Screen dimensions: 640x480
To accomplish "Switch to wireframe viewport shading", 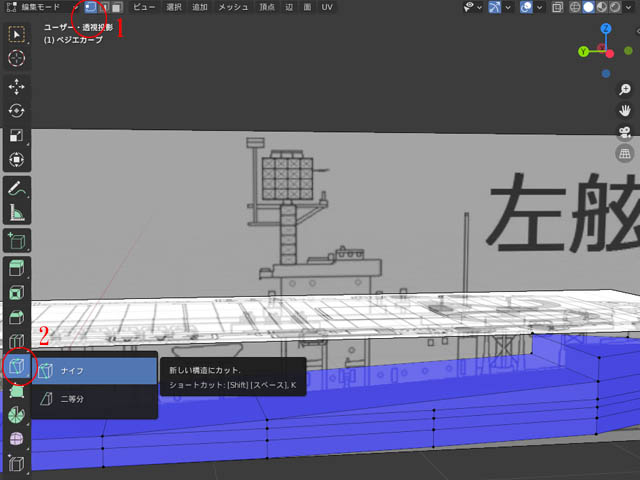I will point(575,7).
